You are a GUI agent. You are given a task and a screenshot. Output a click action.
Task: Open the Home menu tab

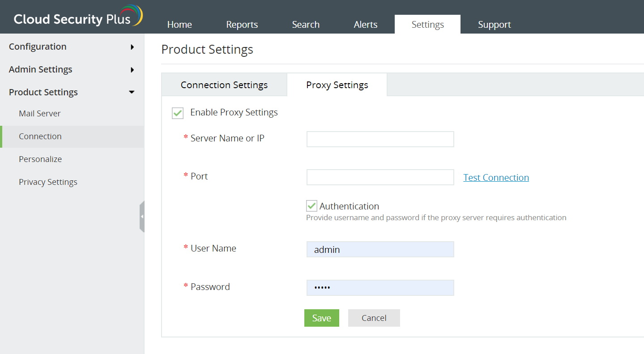pos(179,25)
